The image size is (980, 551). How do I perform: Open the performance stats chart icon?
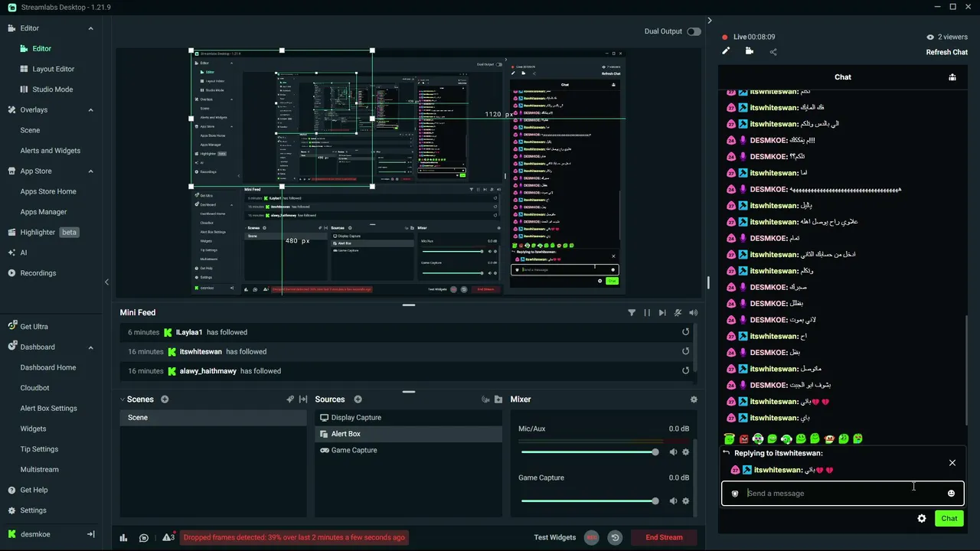(123, 538)
